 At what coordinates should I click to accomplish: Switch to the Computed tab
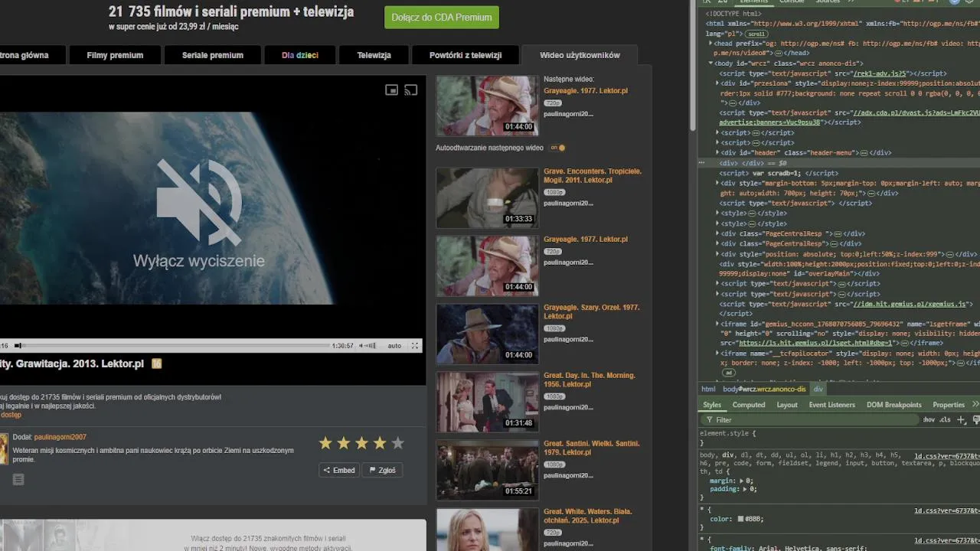[749, 405]
